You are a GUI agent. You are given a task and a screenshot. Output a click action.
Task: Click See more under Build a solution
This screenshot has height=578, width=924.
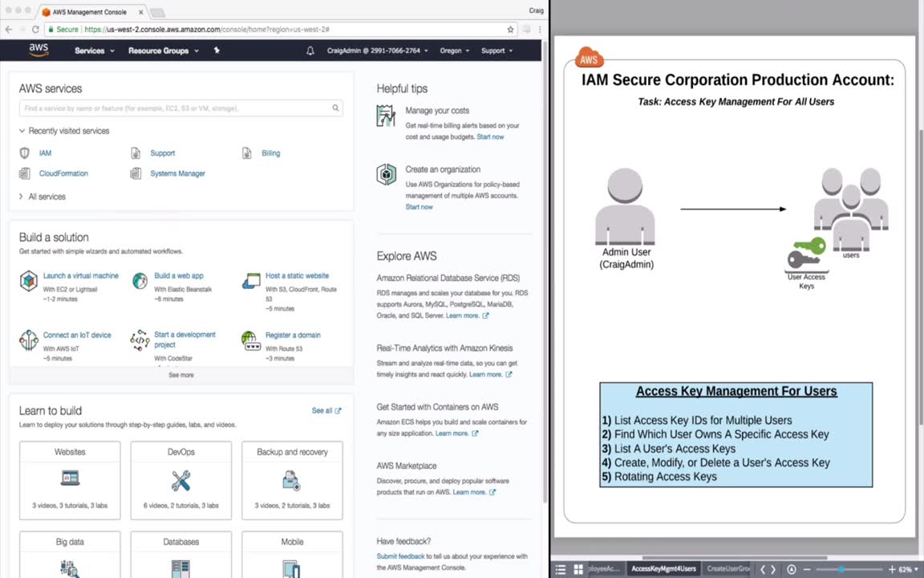pyautogui.click(x=181, y=375)
